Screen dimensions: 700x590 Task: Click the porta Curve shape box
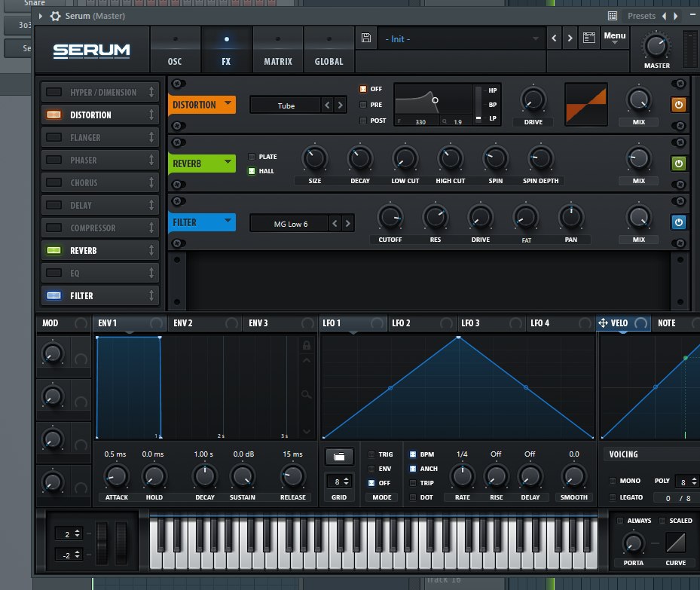click(675, 543)
